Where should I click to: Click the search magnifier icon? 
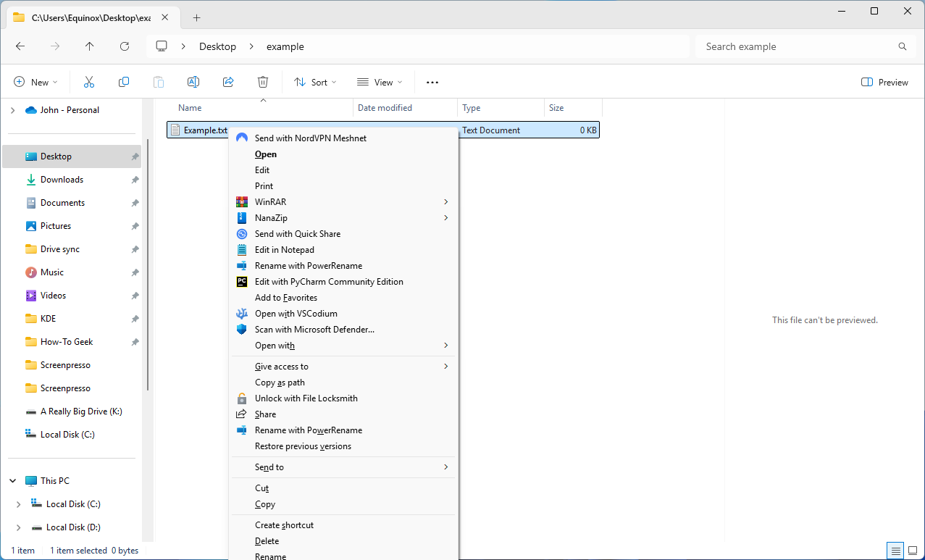(903, 46)
